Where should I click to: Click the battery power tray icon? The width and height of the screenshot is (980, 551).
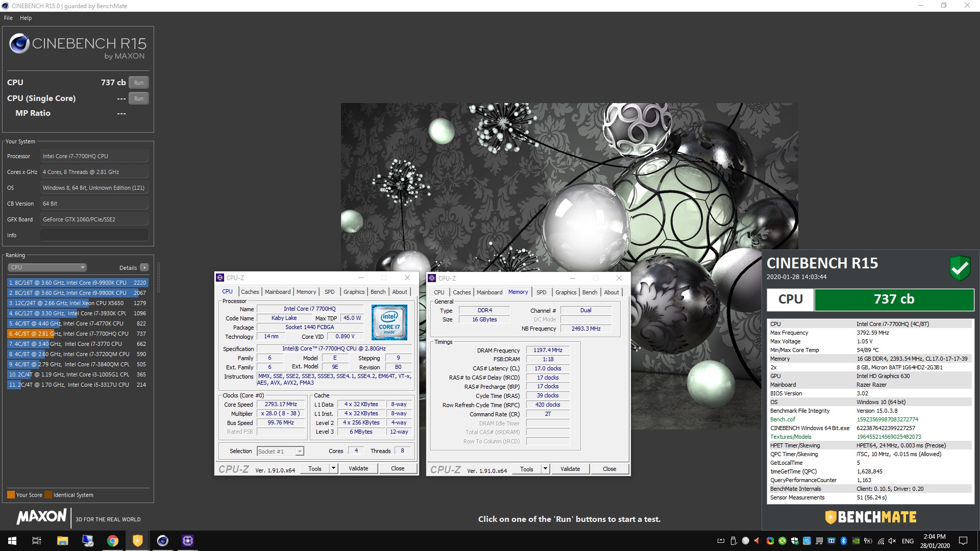coord(868,541)
